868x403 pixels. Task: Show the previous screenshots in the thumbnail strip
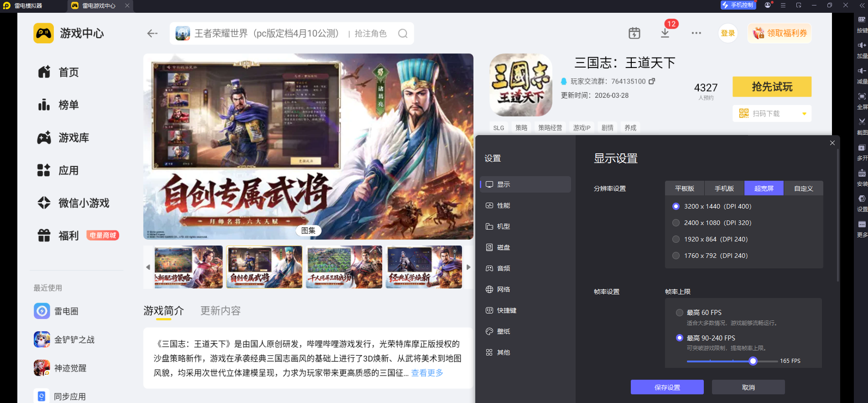pos(148,267)
